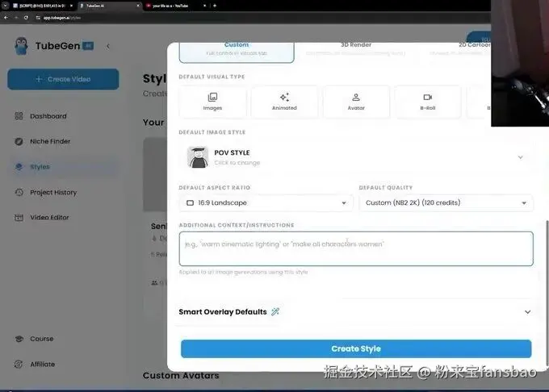
Task: Open the POV STYLE image style selector
Action: (x=356, y=157)
